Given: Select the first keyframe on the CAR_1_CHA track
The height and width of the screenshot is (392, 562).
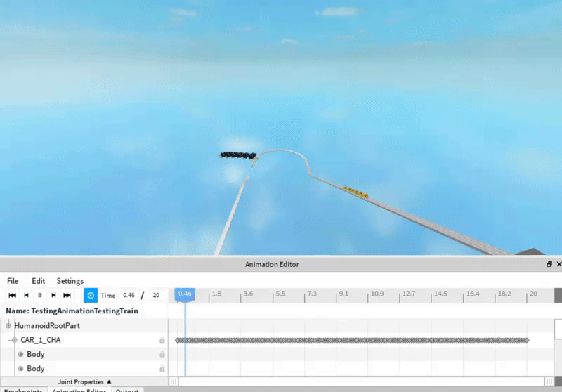Looking at the screenshot, I should click(177, 340).
